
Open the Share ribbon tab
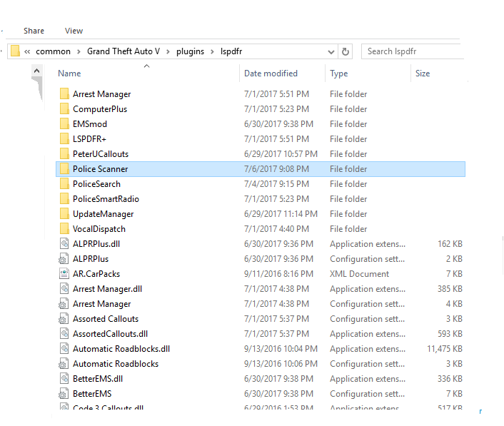coord(34,31)
